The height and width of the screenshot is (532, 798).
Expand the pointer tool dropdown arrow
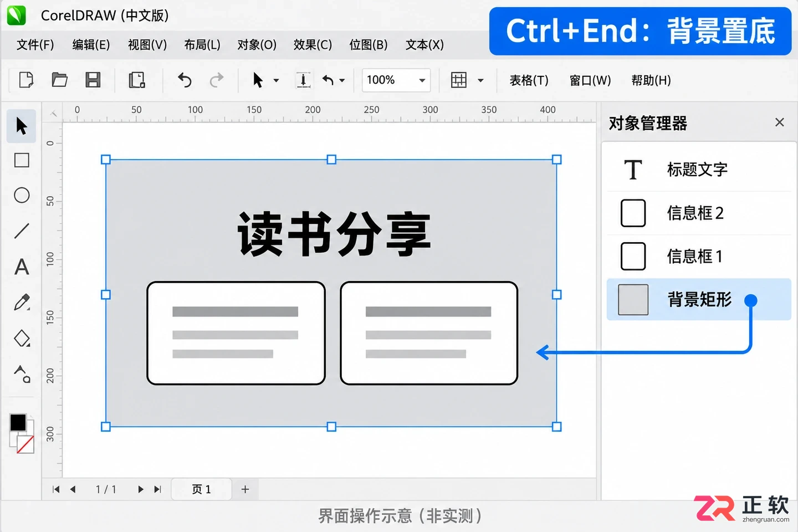tap(276, 81)
